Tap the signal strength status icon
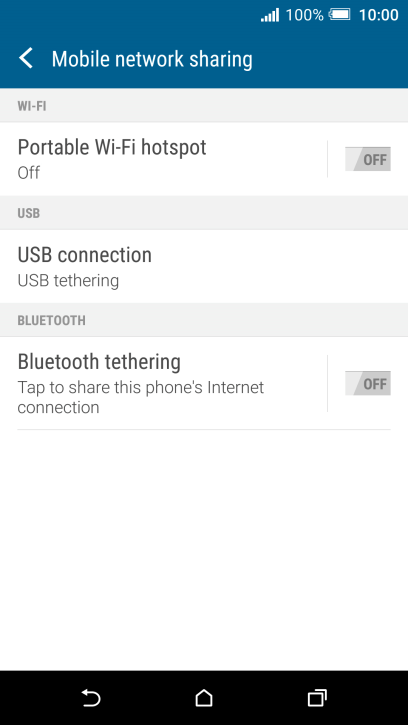Screen dimensions: 408x725 tap(270, 15)
